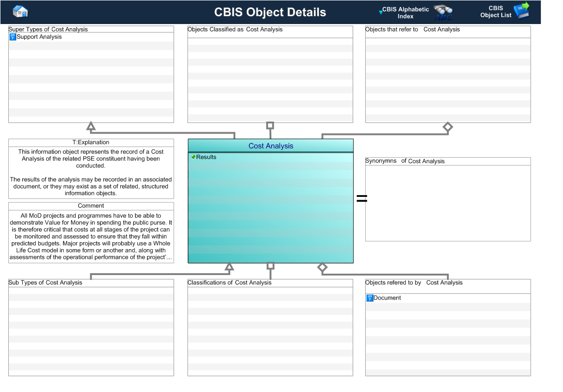The height and width of the screenshot is (392, 563).
Task: Open the Support Analysis super type
Action: (x=39, y=37)
